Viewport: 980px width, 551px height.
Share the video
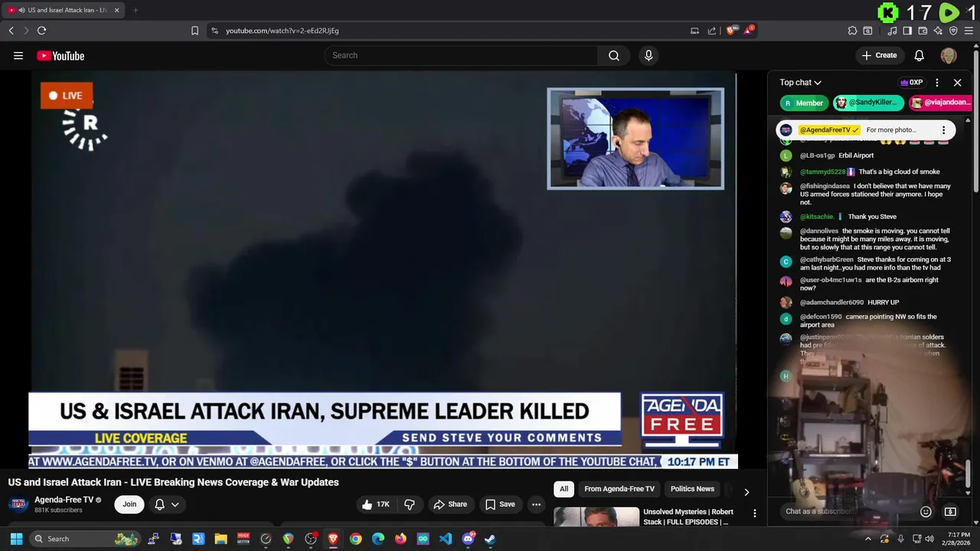[x=449, y=504]
